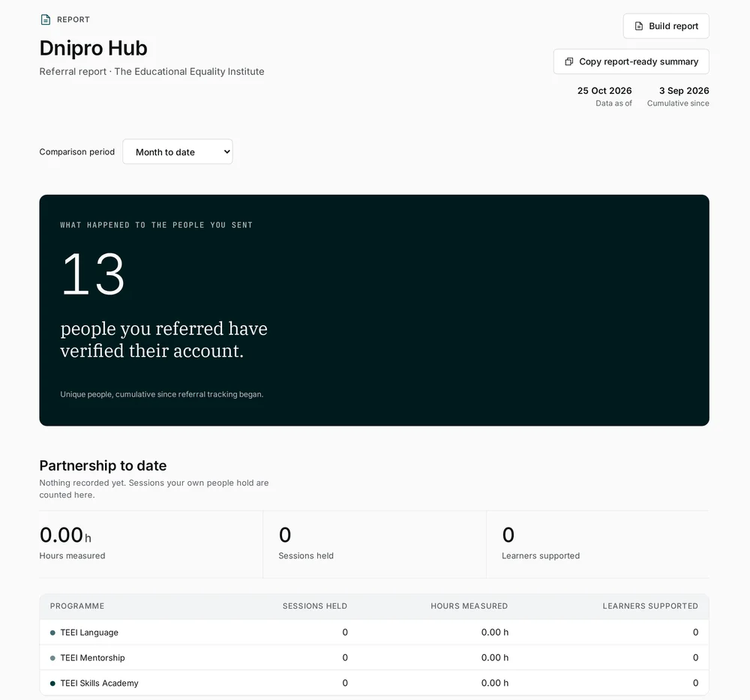Click the Referral report subtitle text

point(151,72)
